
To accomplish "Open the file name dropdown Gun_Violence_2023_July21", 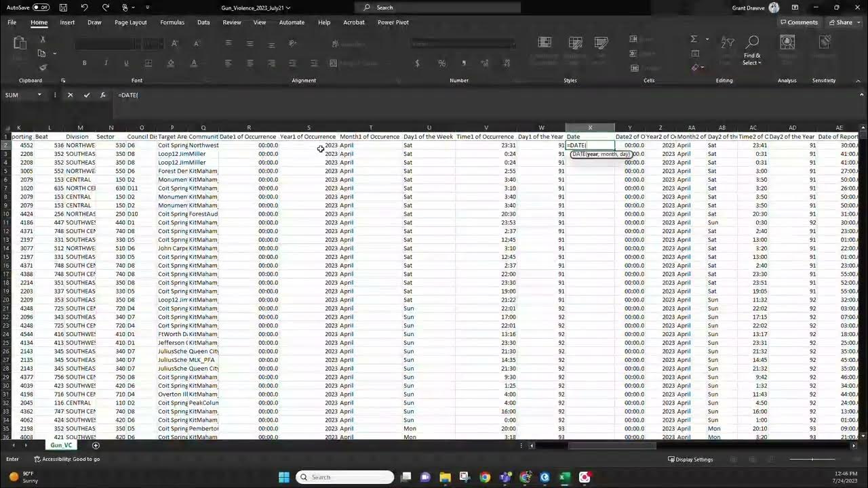I will click(x=256, y=7).
